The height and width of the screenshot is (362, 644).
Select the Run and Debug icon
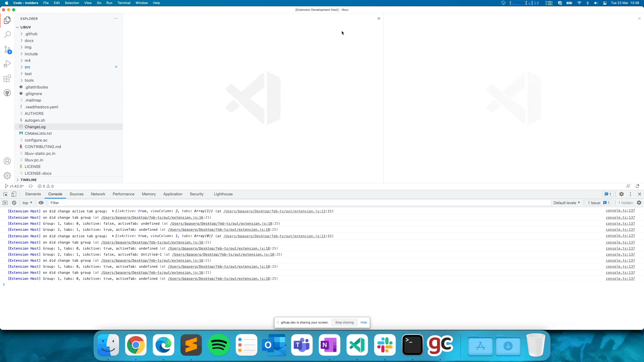(7, 63)
